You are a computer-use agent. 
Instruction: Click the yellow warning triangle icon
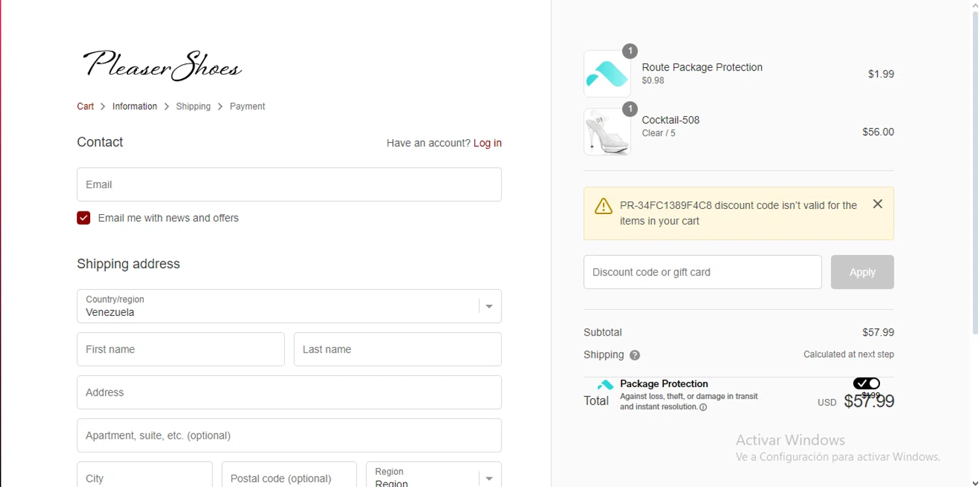tap(603, 206)
